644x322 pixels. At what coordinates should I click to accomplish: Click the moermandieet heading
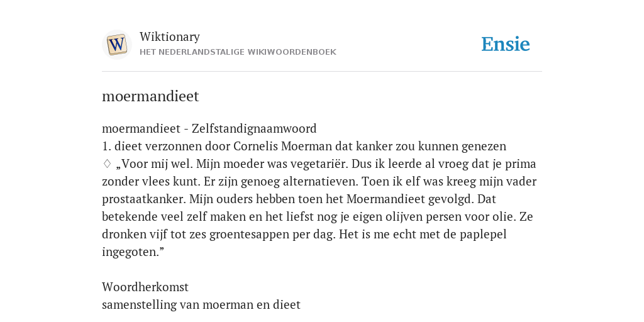click(x=150, y=96)
